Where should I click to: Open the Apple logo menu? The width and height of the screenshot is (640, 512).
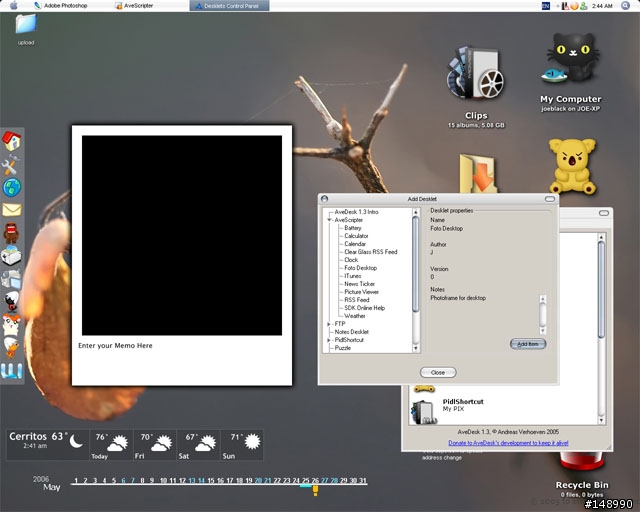click(13, 5)
